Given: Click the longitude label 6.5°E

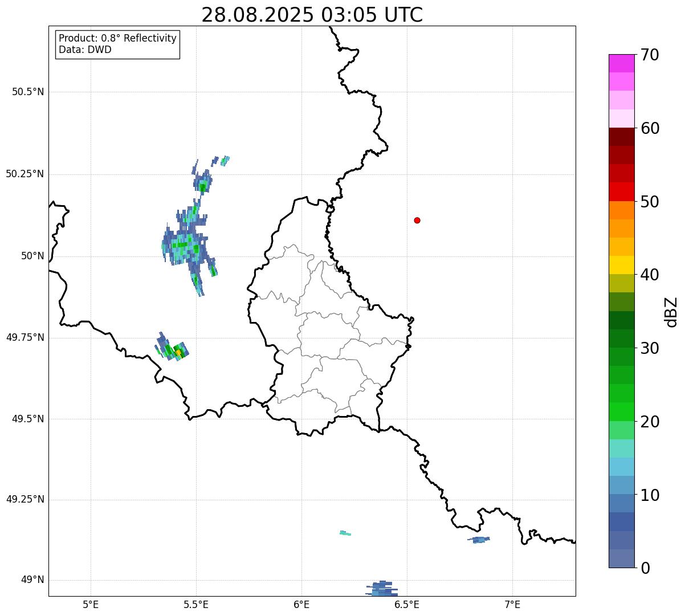Looking at the screenshot, I should tap(407, 604).
